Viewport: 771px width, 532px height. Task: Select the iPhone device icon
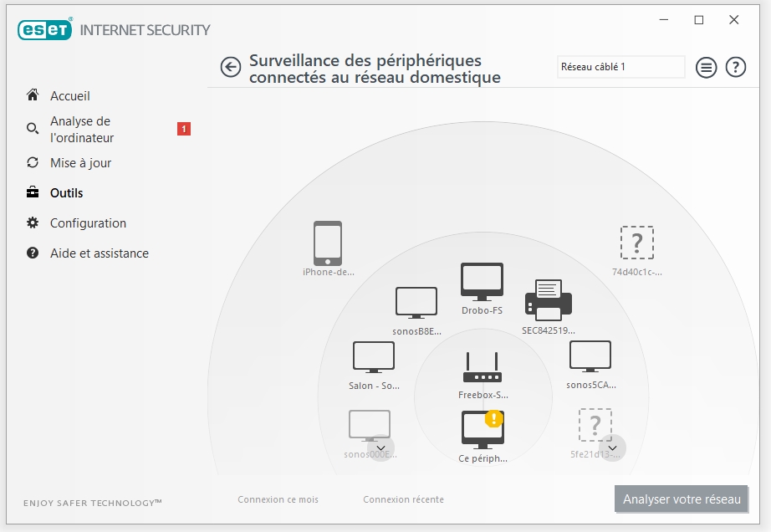click(328, 243)
